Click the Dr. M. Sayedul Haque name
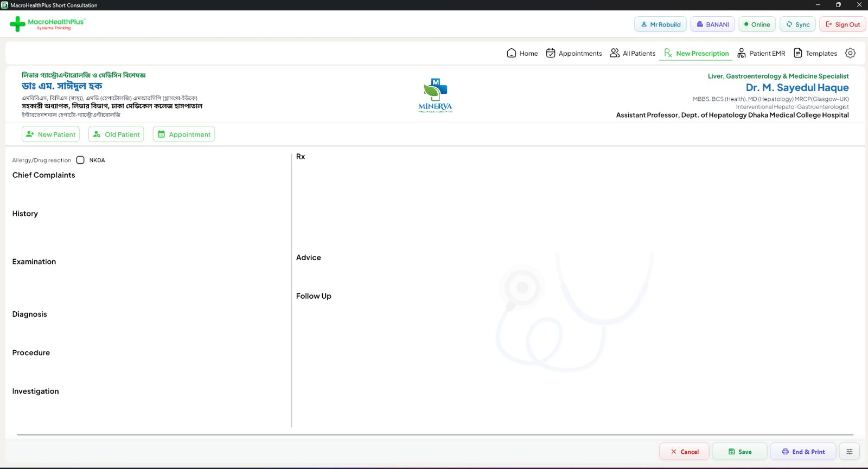This screenshot has width=868, height=469. click(x=797, y=88)
